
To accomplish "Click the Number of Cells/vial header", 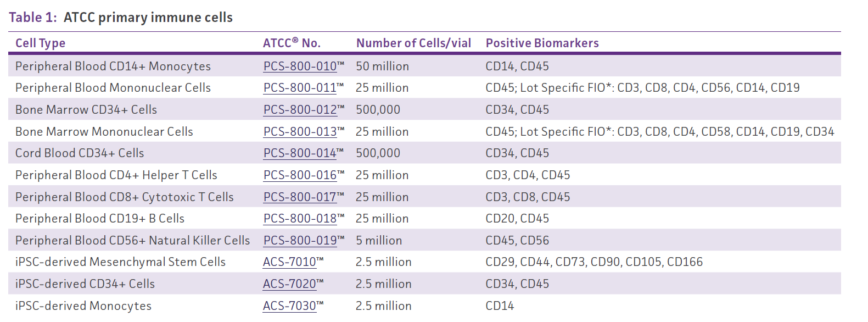I will [413, 43].
